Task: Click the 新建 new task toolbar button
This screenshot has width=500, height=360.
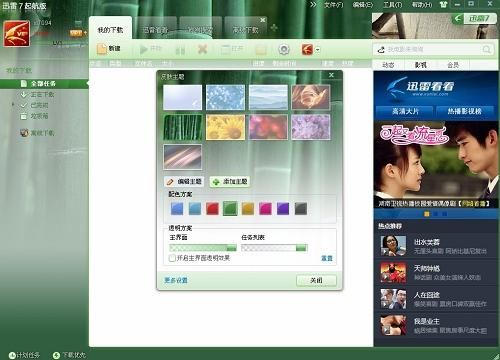Action: point(108,49)
